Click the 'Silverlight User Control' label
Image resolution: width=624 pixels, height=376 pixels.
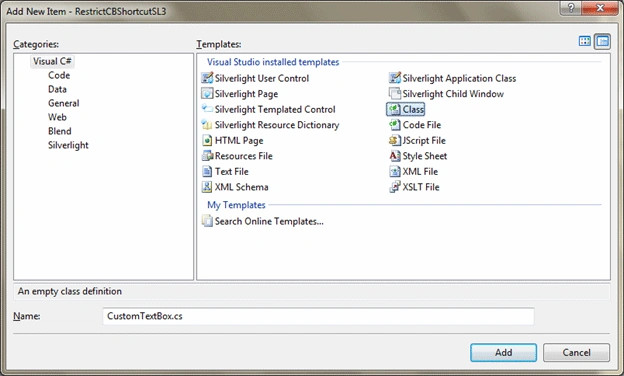[262, 78]
